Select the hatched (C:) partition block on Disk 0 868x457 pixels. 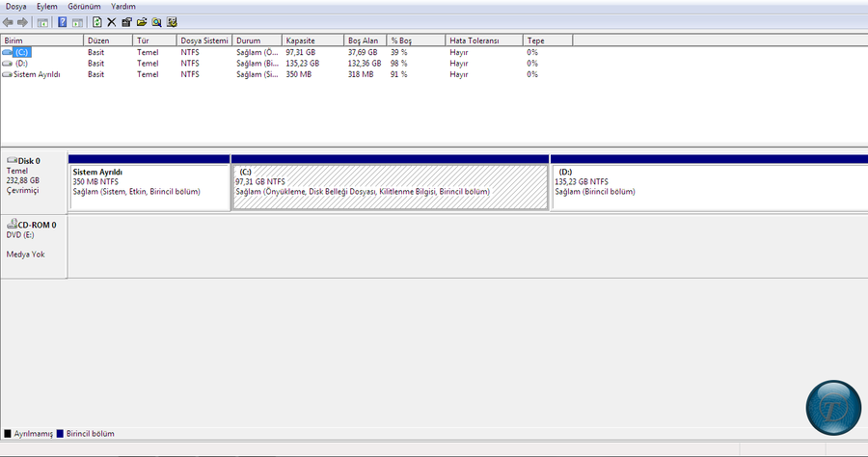pos(391,182)
